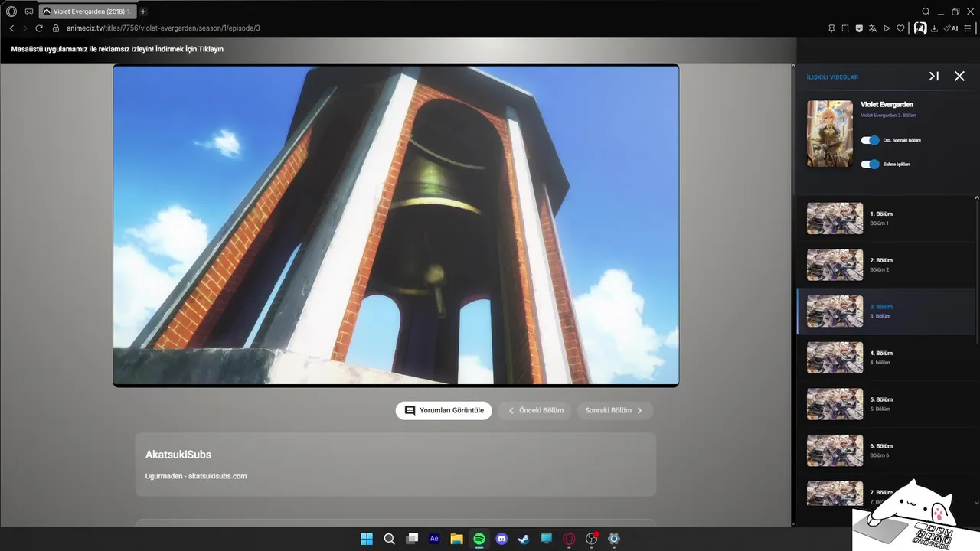The width and height of the screenshot is (980, 551).
Task: Select 4. Bölüm from episode list
Action: coord(886,357)
